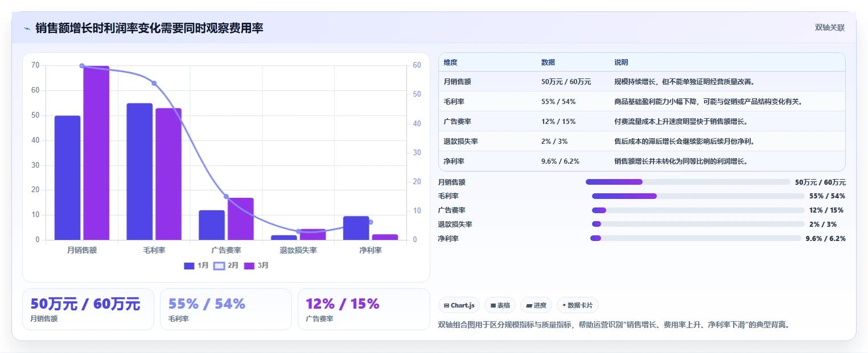Click the 净利率 label under the chart
This screenshot has width=868, height=353.
371,250
